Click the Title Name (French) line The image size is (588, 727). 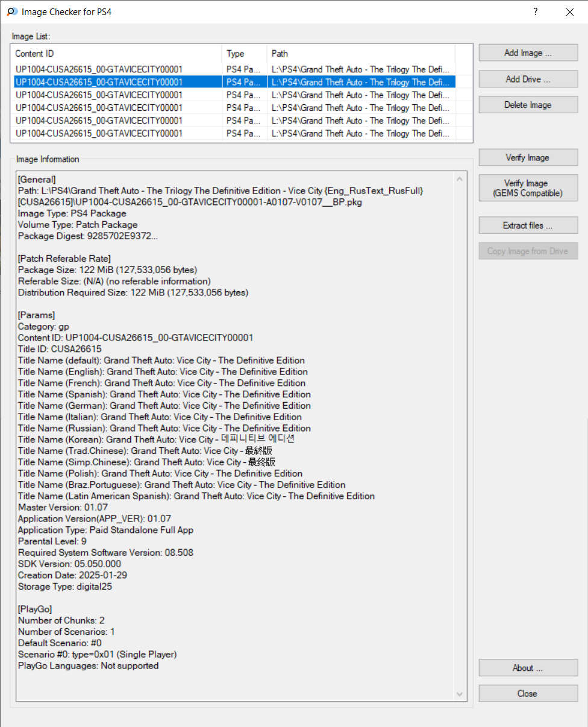162,383
